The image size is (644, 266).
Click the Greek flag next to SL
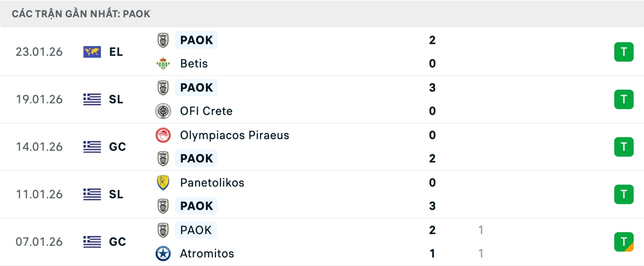coord(92,99)
